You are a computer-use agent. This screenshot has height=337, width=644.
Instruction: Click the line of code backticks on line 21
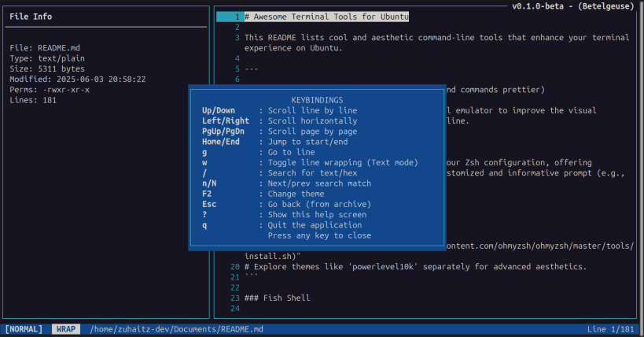(252, 276)
